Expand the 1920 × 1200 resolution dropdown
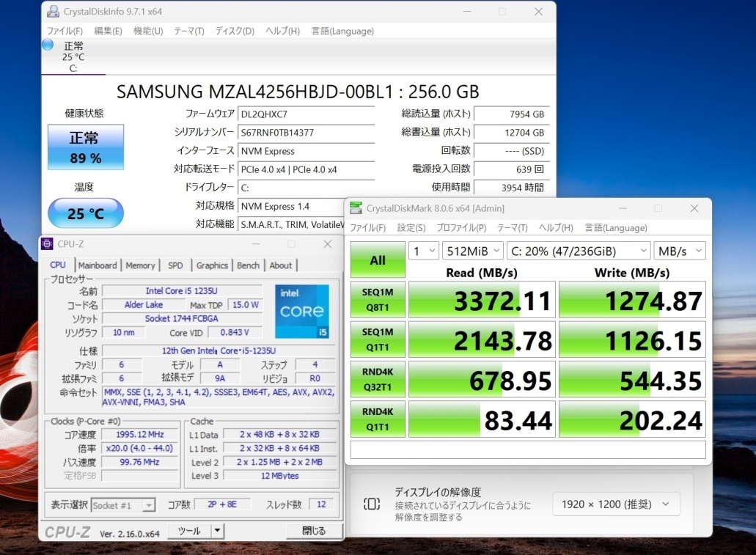756x555 pixels. click(616, 504)
